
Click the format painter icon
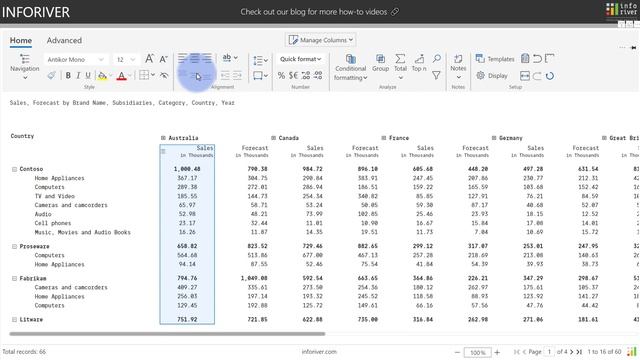click(51, 76)
